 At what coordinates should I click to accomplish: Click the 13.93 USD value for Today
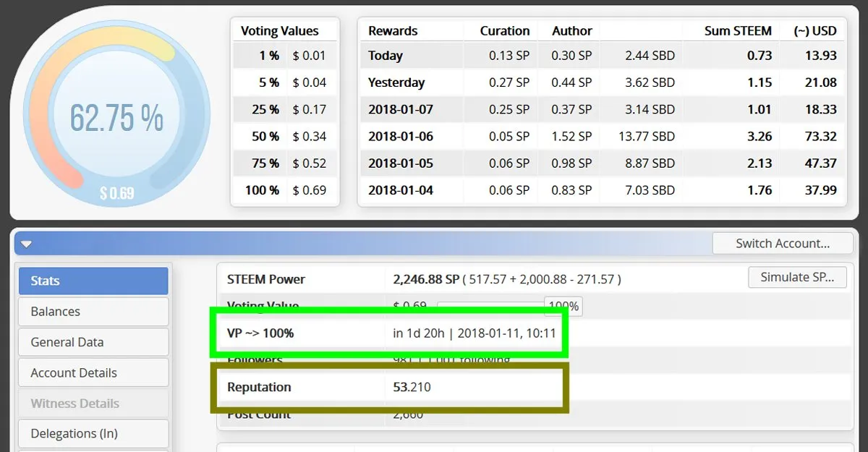(x=821, y=56)
